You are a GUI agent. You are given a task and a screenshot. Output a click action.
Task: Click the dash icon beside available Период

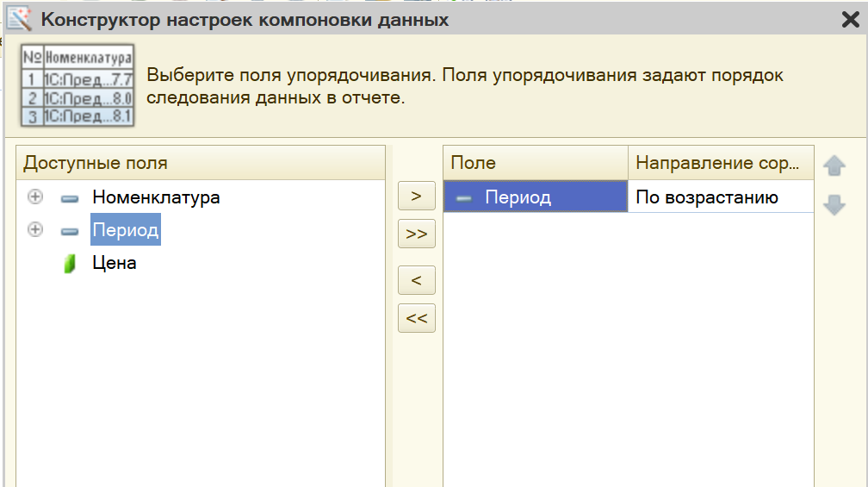[70, 230]
